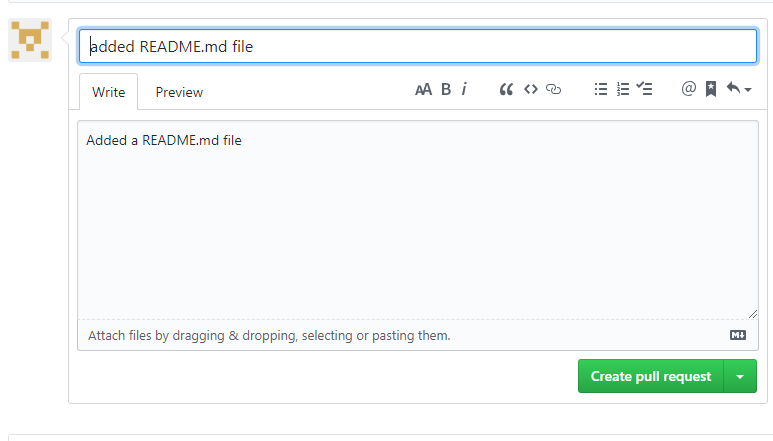Screen dimensions: 773x441
Task: Click the Create pull request button
Action: pos(651,376)
